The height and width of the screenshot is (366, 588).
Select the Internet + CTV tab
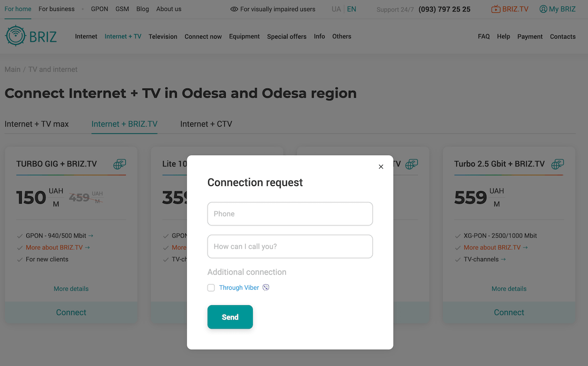coord(206,124)
